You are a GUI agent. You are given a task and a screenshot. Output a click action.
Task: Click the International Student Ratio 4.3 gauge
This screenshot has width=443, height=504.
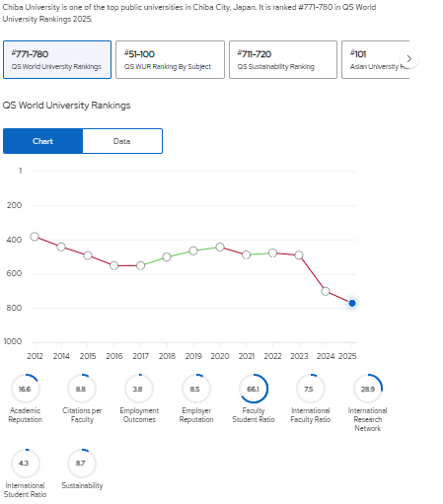point(26,464)
